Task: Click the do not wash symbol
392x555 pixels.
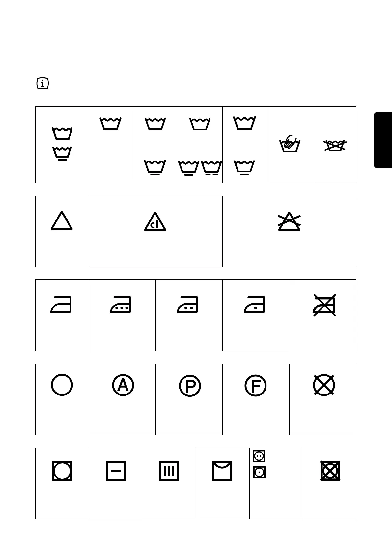Action: click(x=335, y=145)
